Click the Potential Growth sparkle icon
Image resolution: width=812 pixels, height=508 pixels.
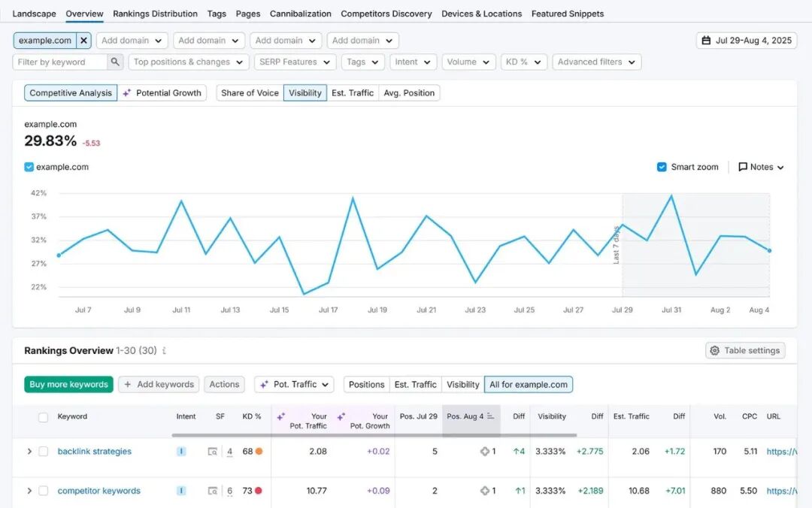click(127, 93)
